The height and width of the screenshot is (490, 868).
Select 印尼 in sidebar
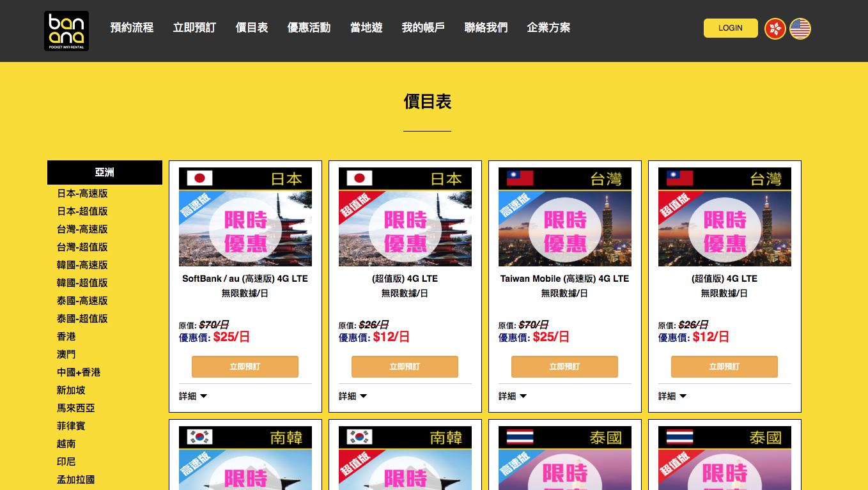click(66, 462)
